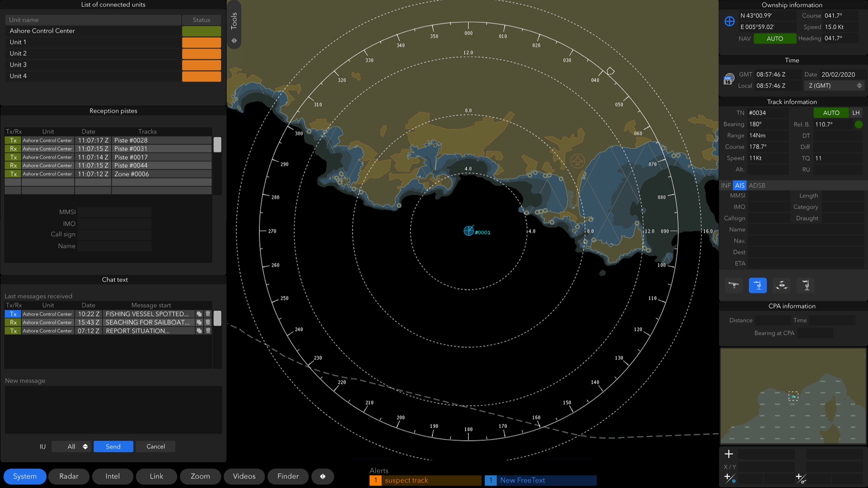The width and height of the screenshot is (868, 488).
Task: Switch to the INF tab
Action: click(x=726, y=186)
